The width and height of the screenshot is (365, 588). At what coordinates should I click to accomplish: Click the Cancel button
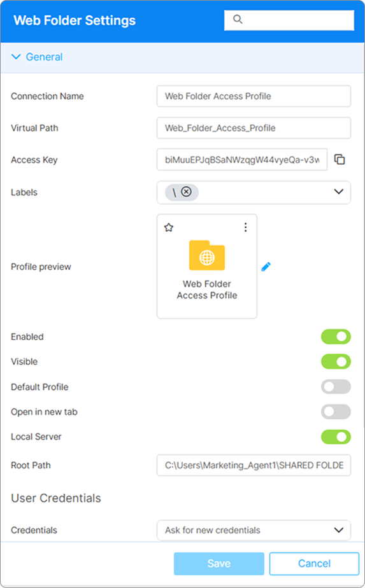pyautogui.click(x=314, y=563)
